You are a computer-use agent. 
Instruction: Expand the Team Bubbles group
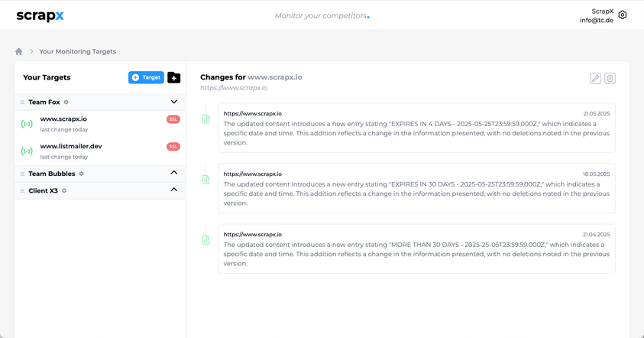(x=173, y=173)
